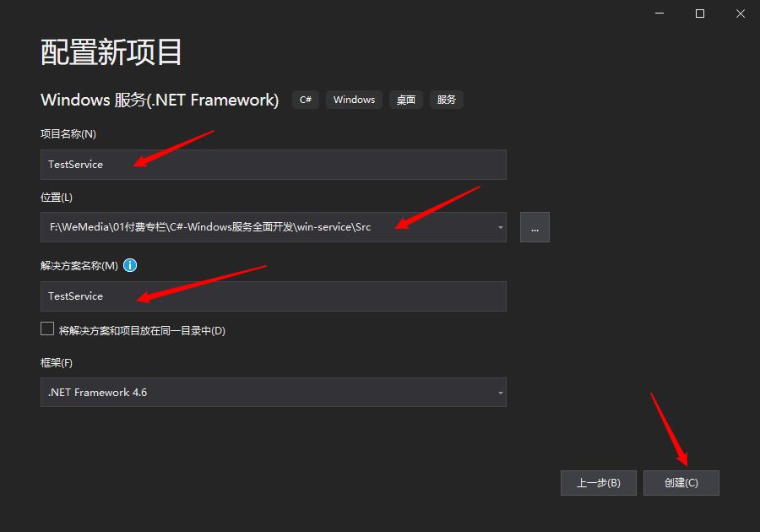Open the location path dropdown arrow
The width and height of the screenshot is (760, 532).
500,227
